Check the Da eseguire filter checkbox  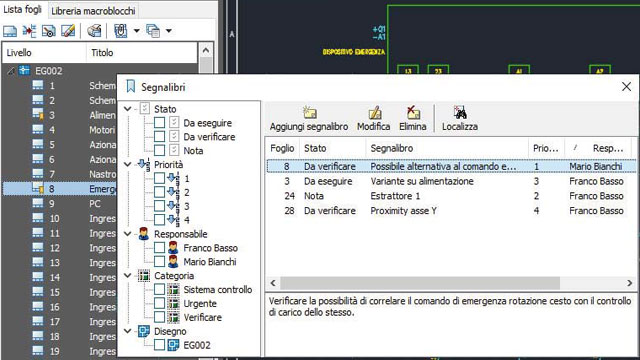click(x=160, y=122)
